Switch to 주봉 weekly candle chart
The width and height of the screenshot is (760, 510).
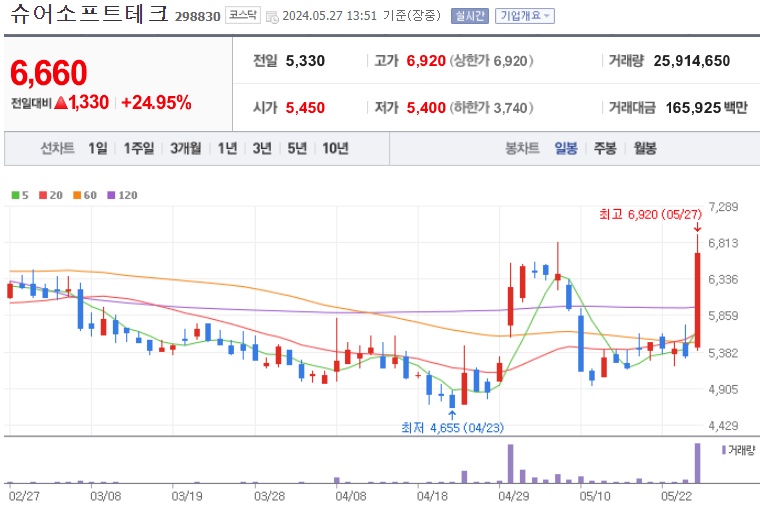[605, 148]
